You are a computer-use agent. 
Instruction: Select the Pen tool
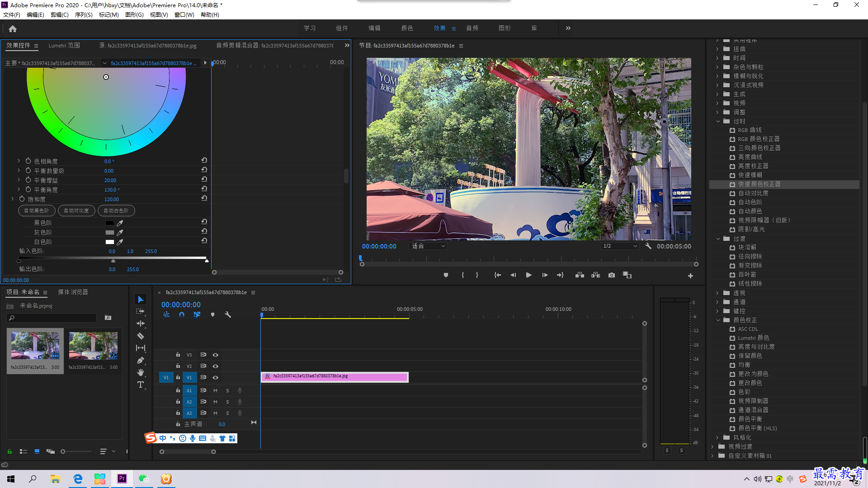click(x=141, y=360)
